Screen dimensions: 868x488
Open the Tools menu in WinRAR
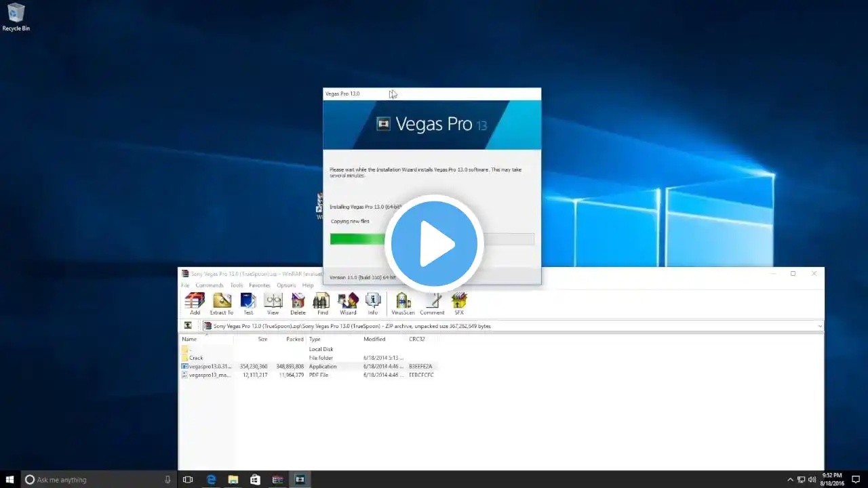coord(236,285)
